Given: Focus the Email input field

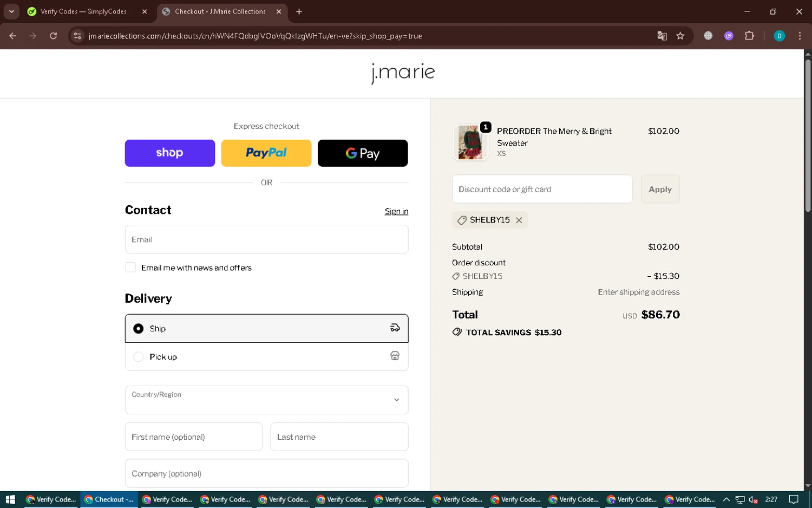Looking at the screenshot, I should (266, 239).
